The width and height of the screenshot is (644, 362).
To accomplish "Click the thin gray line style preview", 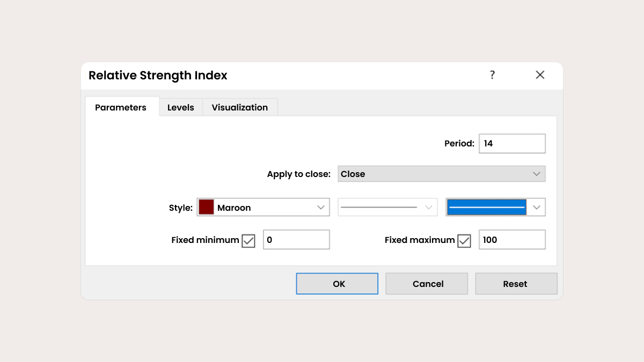I will point(379,207).
